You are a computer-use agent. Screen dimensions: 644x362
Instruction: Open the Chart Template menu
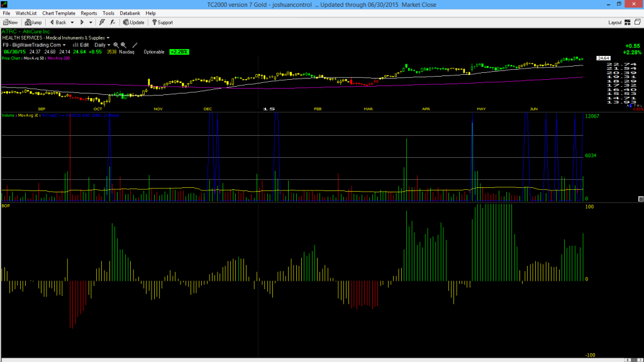[58, 13]
